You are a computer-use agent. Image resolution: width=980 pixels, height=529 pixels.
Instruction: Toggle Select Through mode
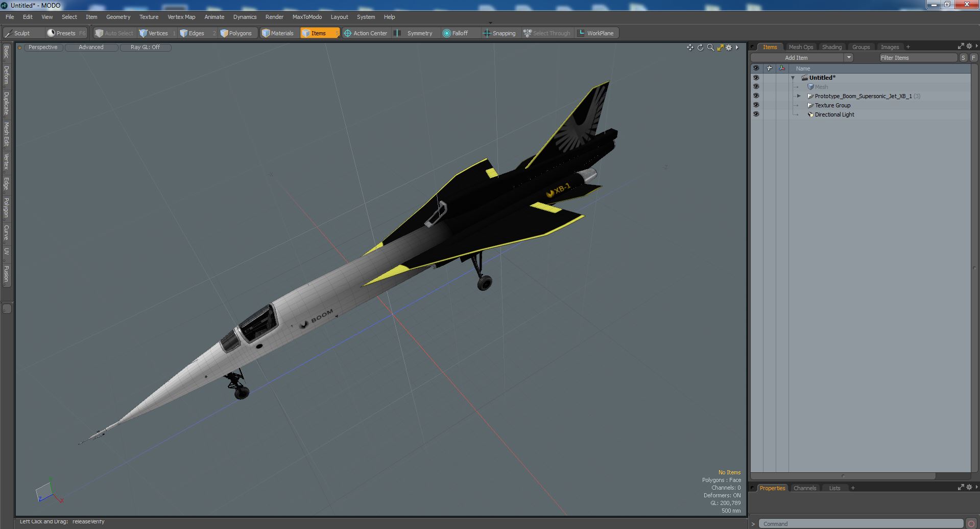pyautogui.click(x=547, y=33)
